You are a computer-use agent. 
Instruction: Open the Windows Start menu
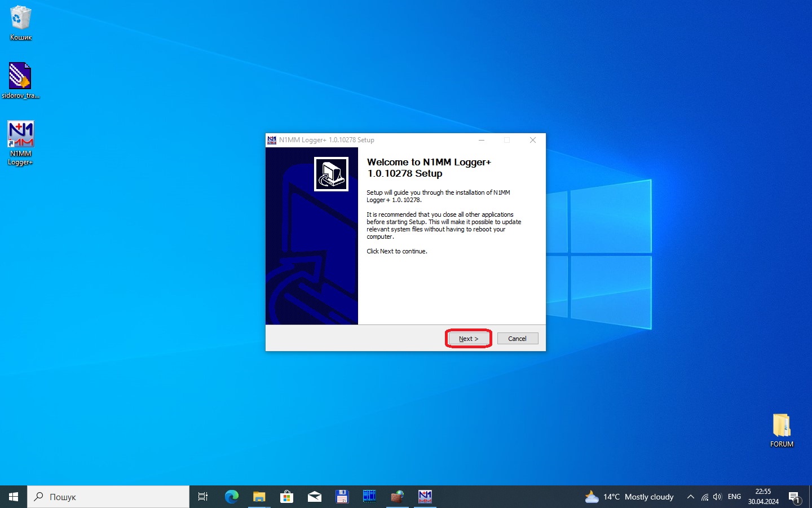pos(14,497)
